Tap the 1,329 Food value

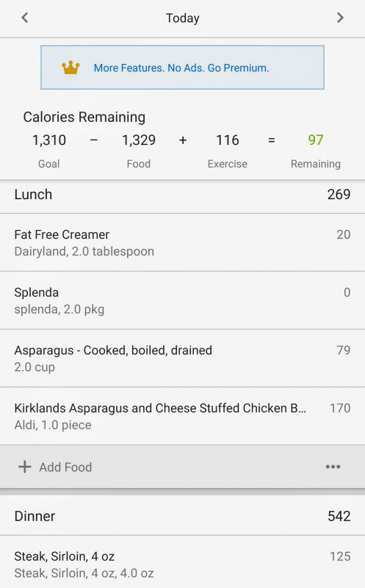point(139,140)
